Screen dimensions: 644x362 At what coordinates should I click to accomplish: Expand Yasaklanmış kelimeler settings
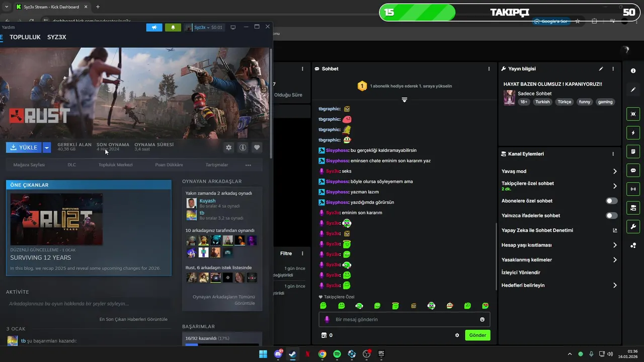pos(615,260)
